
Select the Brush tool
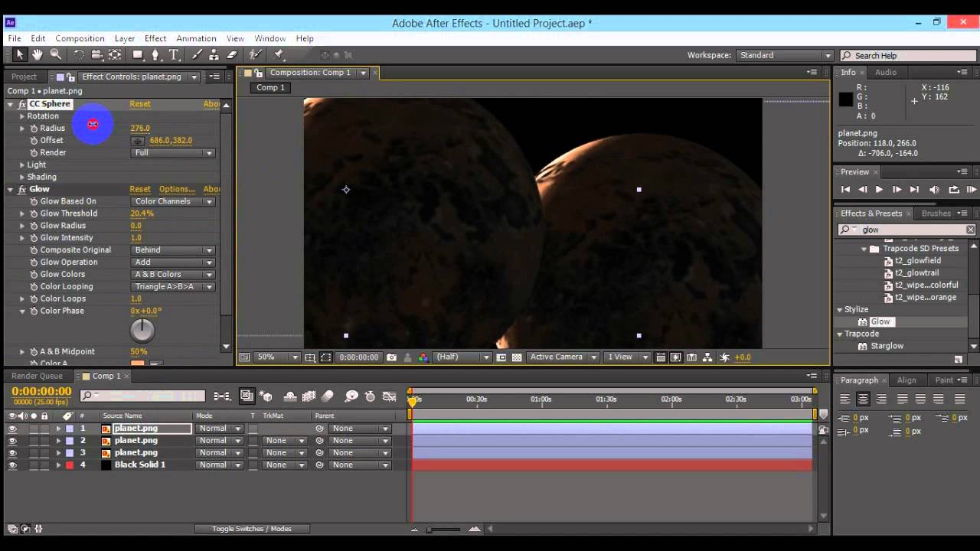coord(198,54)
